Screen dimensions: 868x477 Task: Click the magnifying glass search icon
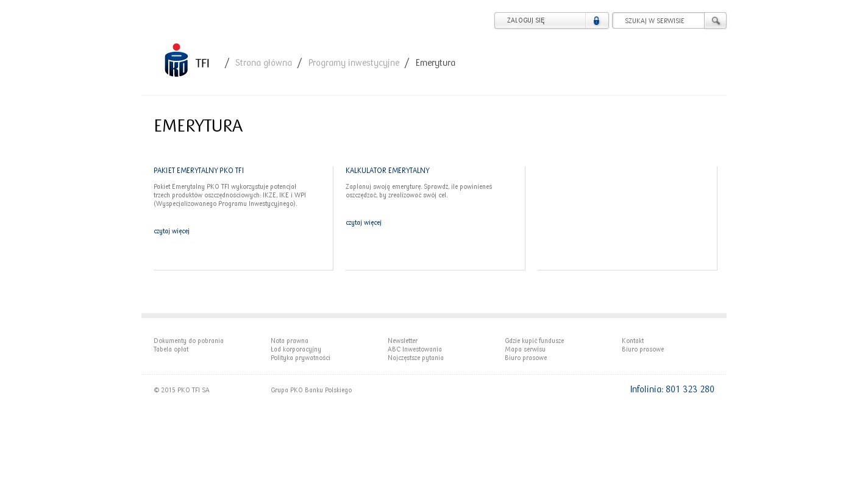(x=716, y=21)
